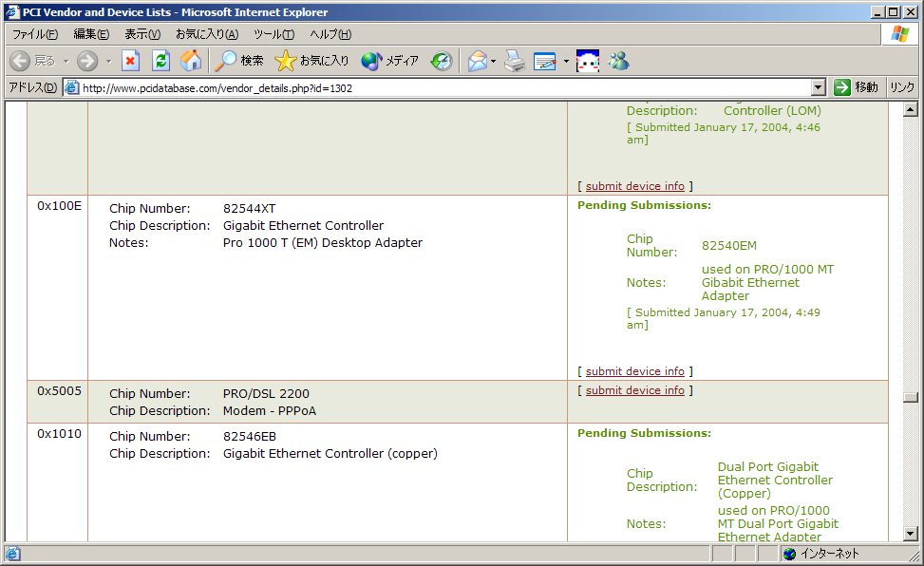Click 'Modem - PPPoA' description

pyautogui.click(x=270, y=411)
